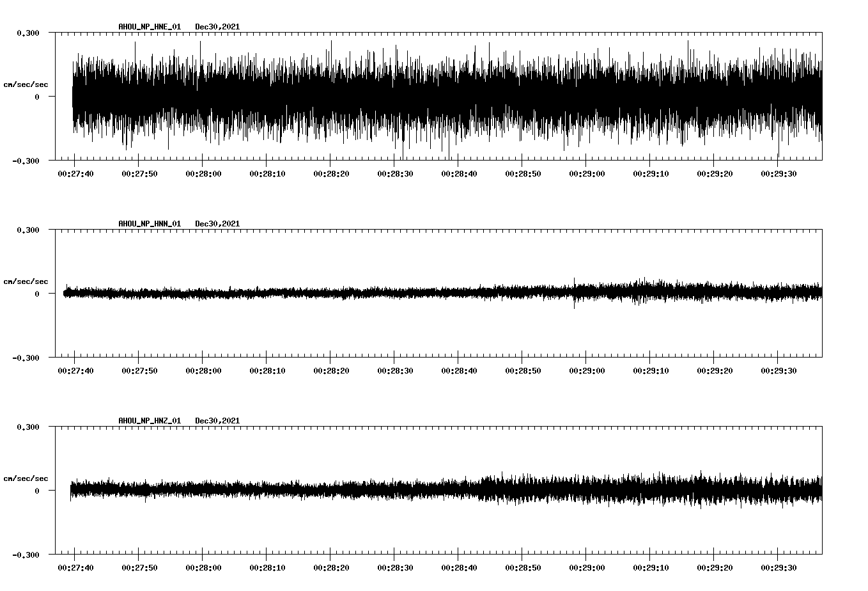
Task: Choose the 00:28:10 time label under HNZ plot
Action: tap(267, 567)
